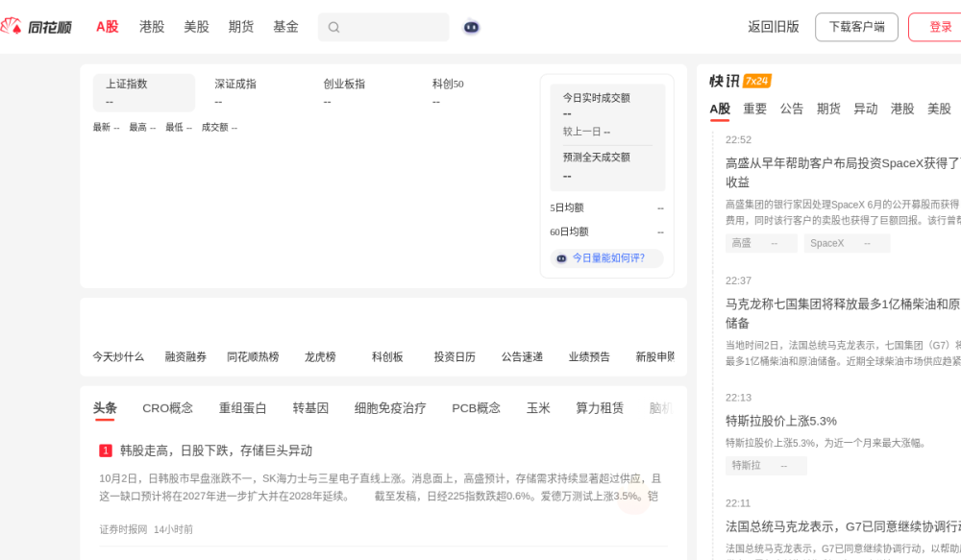Select the 异动 tab in 快讯
This screenshot has width=961, height=560.
pyautogui.click(x=866, y=110)
